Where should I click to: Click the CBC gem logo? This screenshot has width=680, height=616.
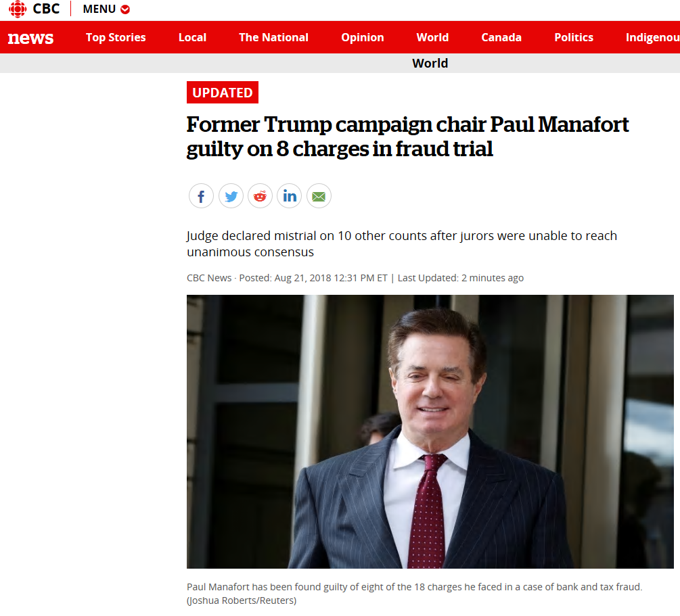point(18,9)
